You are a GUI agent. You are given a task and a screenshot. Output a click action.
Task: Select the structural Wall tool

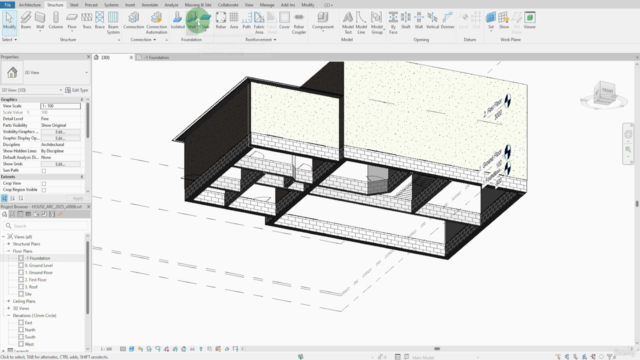[x=40, y=20]
